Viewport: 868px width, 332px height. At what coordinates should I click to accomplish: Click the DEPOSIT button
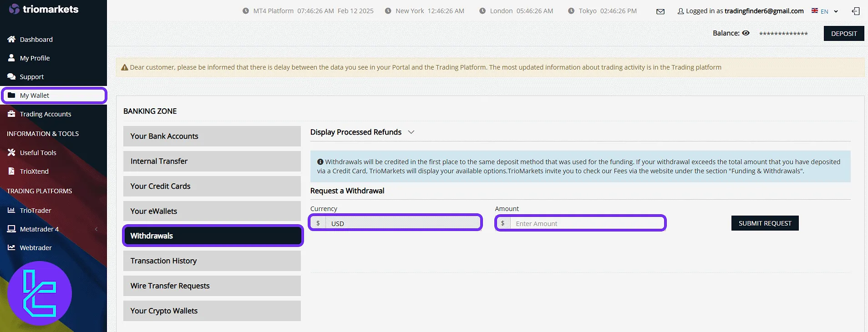click(x=844, y=34)
